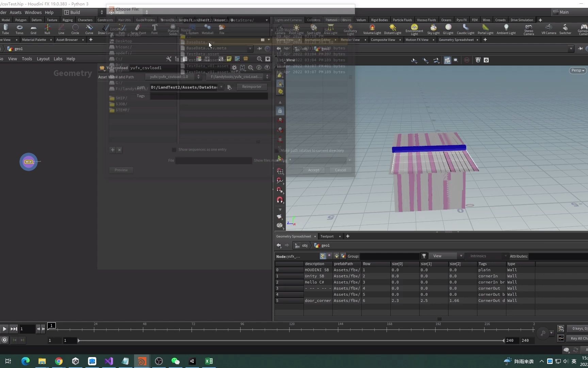Image resolution: width=588 pixels, height=368 pixels.
Task: Open the Labs menu
Action: (x=58, y=59)
